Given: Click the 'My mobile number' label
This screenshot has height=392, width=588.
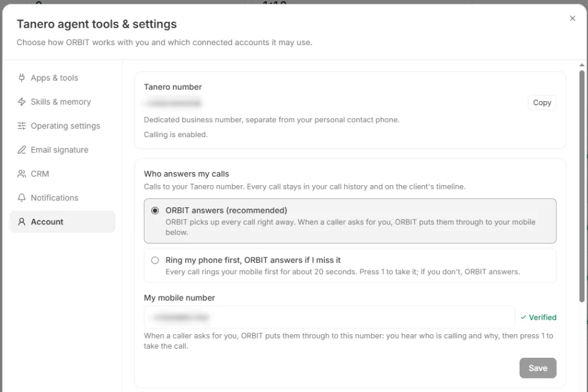Looking at the screenshot, I should [179, 298].
